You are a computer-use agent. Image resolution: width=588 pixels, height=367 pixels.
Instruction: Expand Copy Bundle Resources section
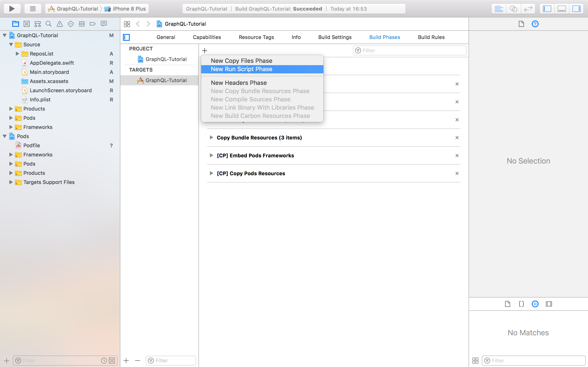click(x=211, y=137)
